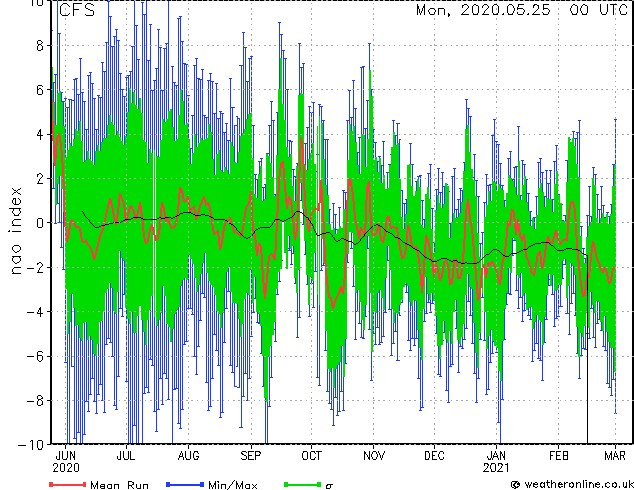Image resolution: width=634 pixels, height=490 pixels.
Task: Click the y-axis value -4
Action: point(35,312)
